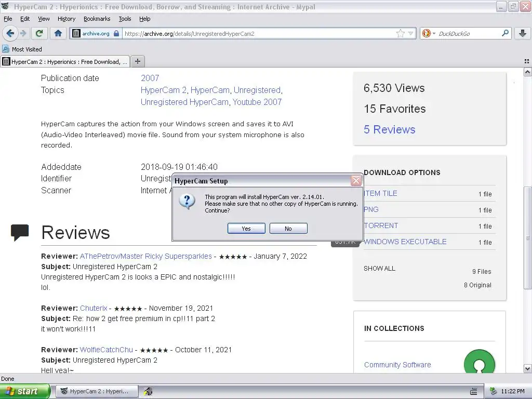Image resolution: width=532 pixels, height=399 pixels.
Task: Switch to HyperCam 2 Mypal taskbar button
Action: click(x=97, y=391)
